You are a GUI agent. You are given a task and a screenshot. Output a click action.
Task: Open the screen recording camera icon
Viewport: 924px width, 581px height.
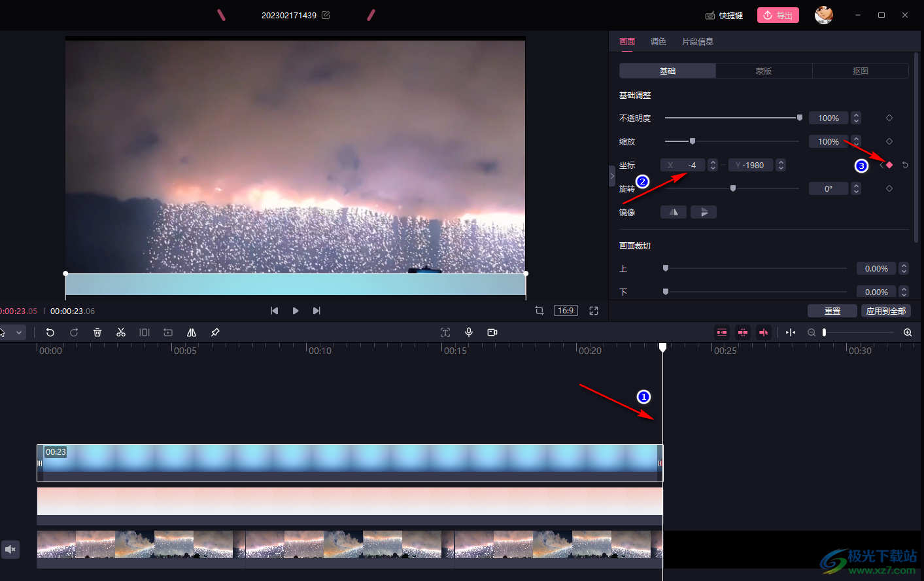point(492,332)
